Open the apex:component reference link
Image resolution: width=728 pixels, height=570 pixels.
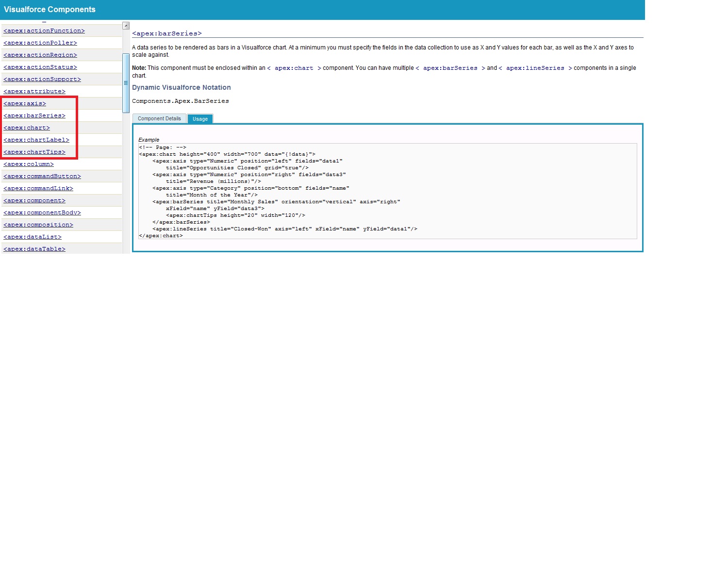pyautogui.click(x=34, y=200)
